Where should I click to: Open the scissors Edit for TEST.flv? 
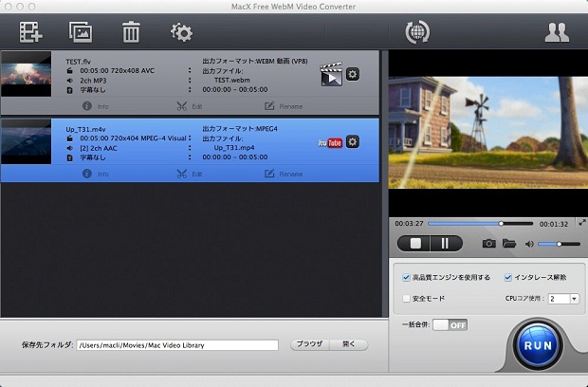[190, 106]
